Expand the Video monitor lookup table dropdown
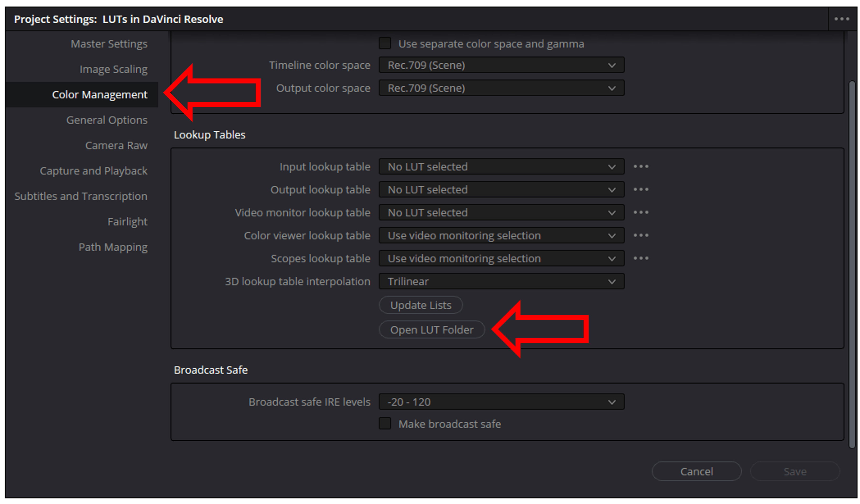The height and width of the screenshot is (504, 860). click(501, 213)
